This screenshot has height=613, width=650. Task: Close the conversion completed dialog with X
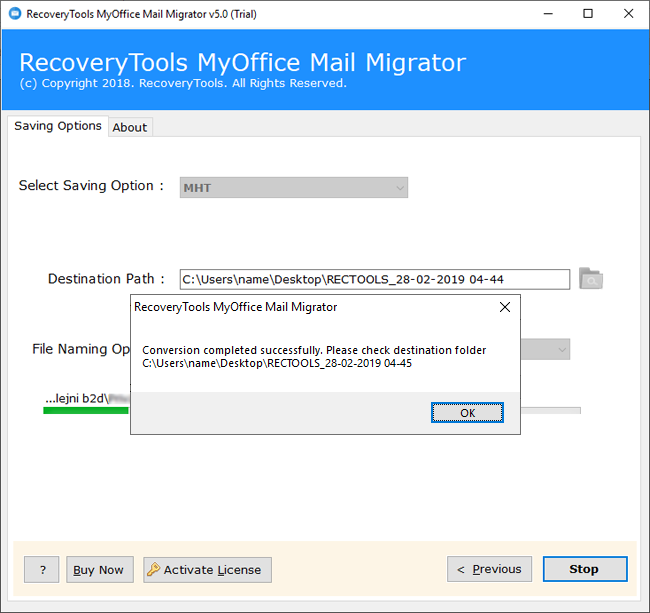pyautogui.click(x=505, y=307)
